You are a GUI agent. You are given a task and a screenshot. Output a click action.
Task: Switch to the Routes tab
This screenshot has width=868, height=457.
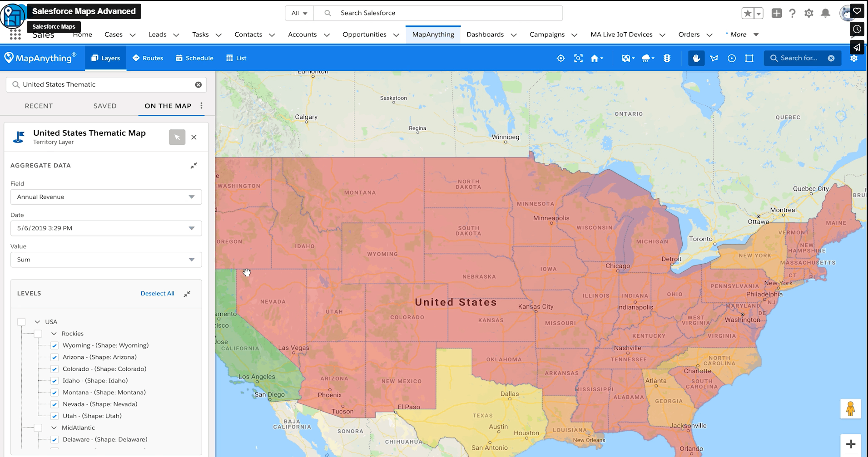pos(148,58)
